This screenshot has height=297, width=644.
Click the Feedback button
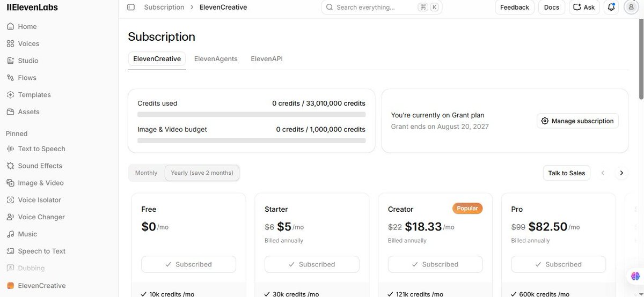pyautogui.click(x=515, y=8)
